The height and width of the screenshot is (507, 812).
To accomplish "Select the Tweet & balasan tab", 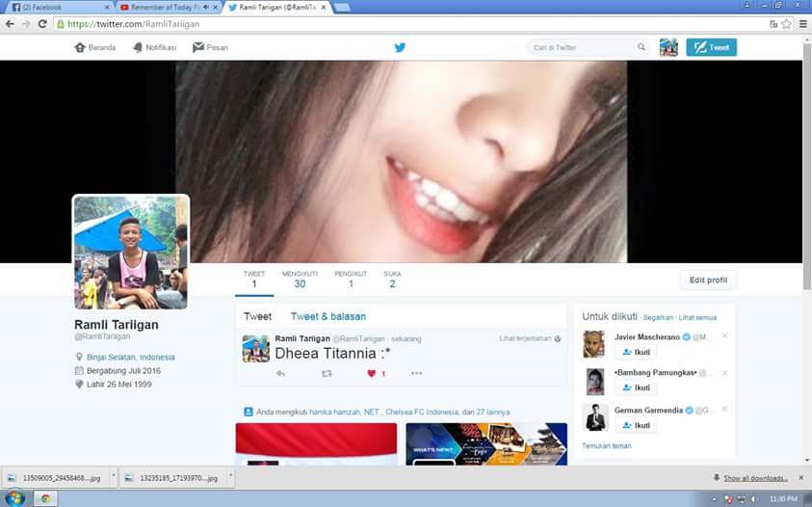I will point(328,316).
